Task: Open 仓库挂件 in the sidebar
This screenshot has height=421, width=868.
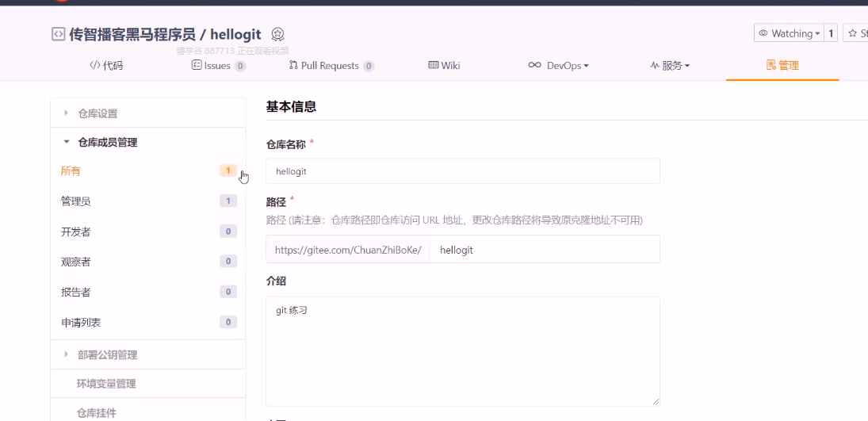Action: tap(147, 413)
